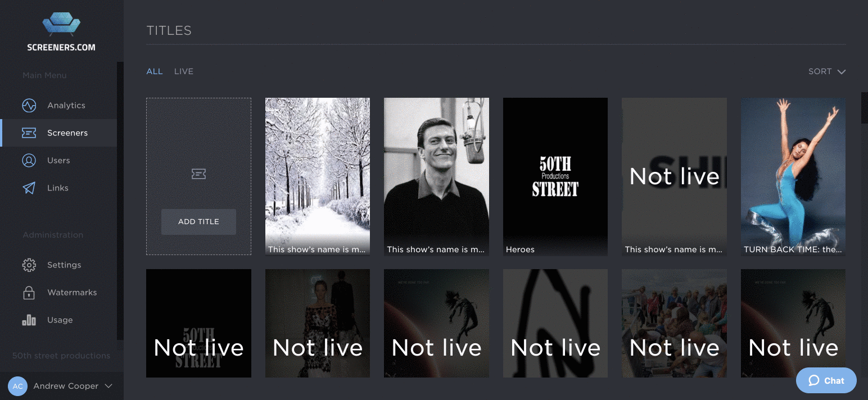Viewport: 868px width, 400px height.
Task: Click the Links paper plane icon
Action: pyautogui.click(x=29, y=188)
